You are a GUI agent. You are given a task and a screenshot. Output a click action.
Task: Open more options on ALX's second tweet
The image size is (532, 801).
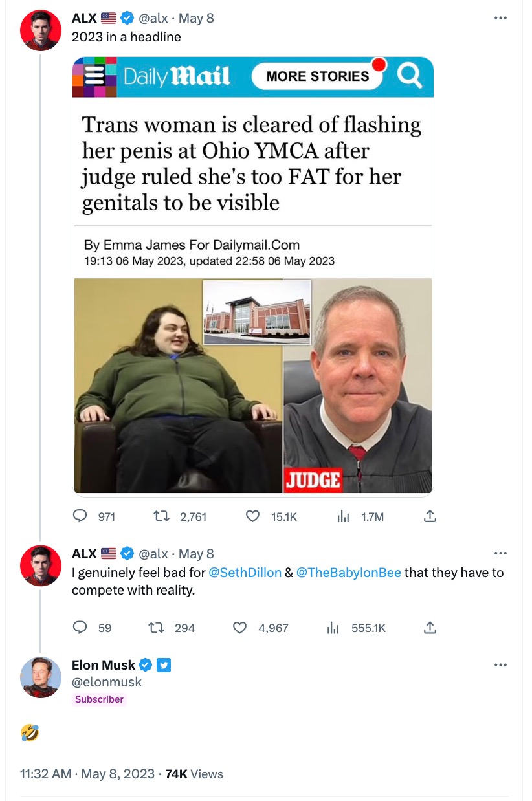click(500, 553)
